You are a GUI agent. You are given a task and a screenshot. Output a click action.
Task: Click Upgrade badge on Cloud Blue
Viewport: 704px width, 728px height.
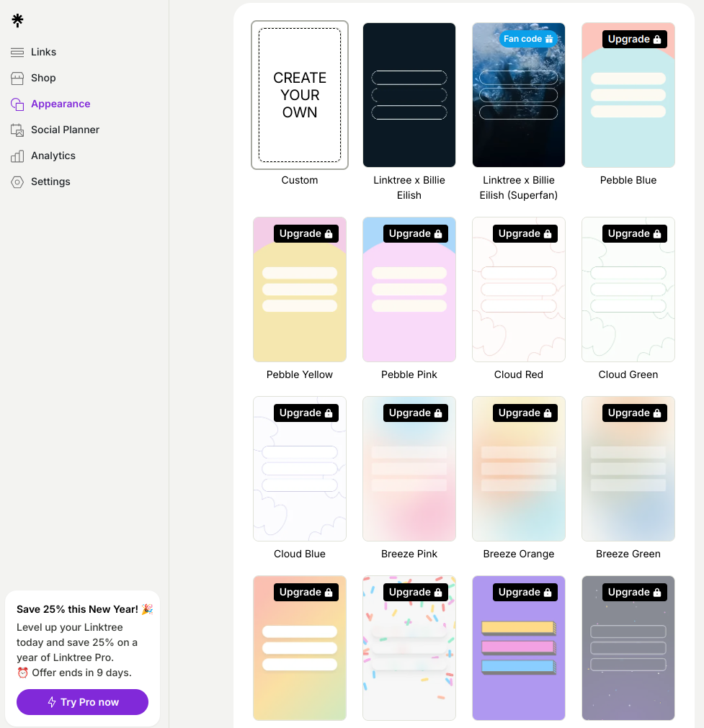pyautogui.click(x=306, y=413)
